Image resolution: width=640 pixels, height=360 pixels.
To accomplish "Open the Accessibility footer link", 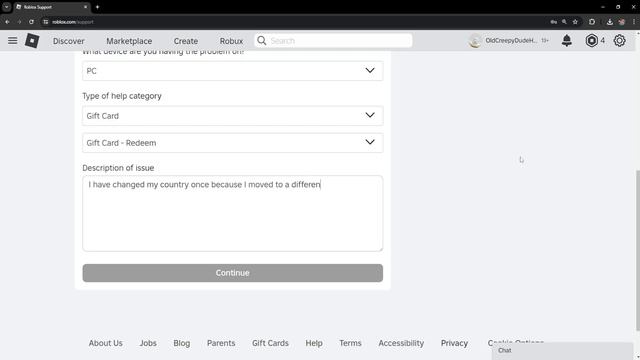I will pos(401,343).
